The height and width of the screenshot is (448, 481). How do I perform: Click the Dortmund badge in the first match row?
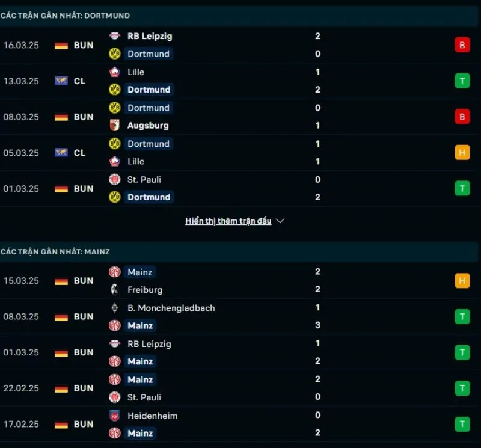click(115, 54)
